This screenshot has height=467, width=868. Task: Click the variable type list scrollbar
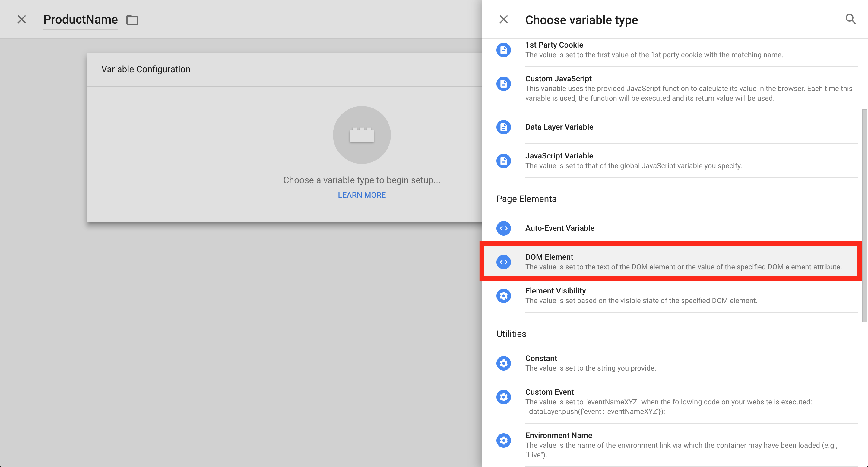tap(864, 215)
